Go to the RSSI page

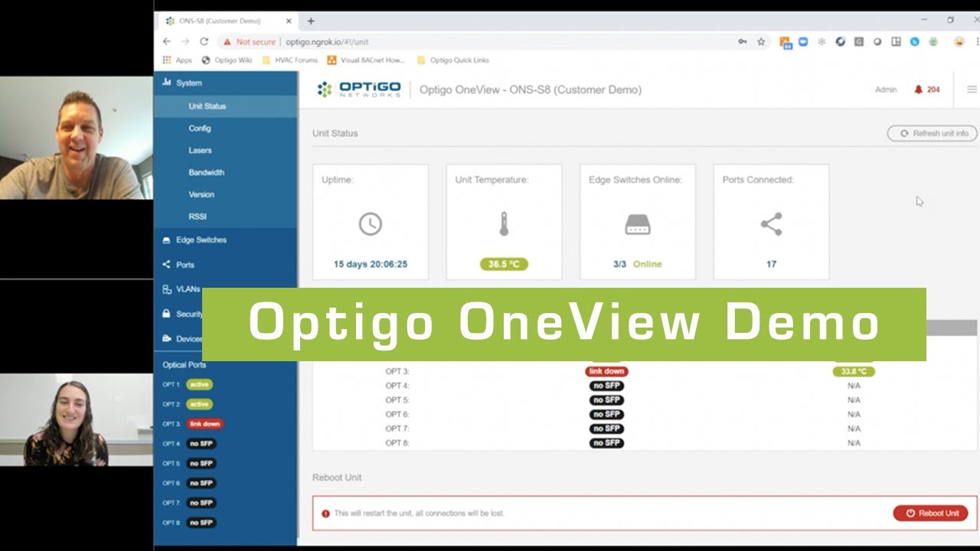click(198, 217)
